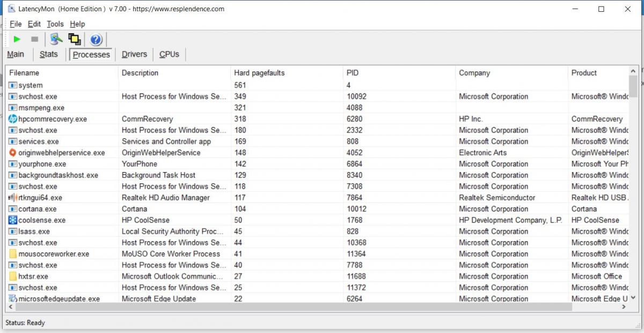644x333 pixels.
Task: Click the 'Realtek HD Audio Manager' description
Action: point(166,198)
